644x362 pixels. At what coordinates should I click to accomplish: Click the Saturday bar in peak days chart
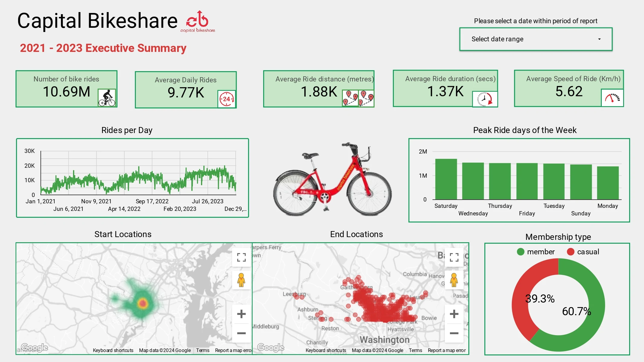pos(446,179)
